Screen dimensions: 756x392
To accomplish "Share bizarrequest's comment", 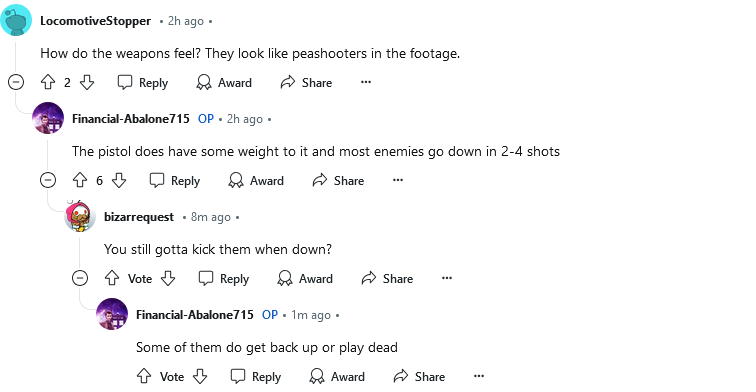I will (387, 278).
